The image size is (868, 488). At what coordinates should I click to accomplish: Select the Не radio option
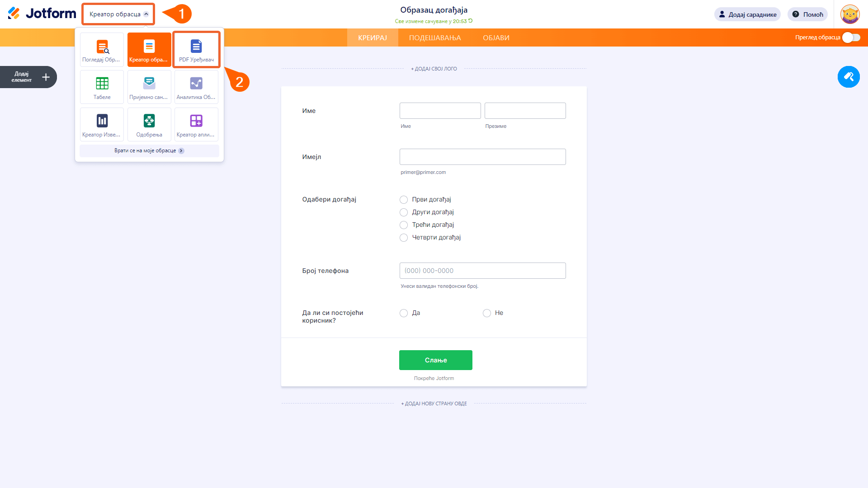pos(487,313)
